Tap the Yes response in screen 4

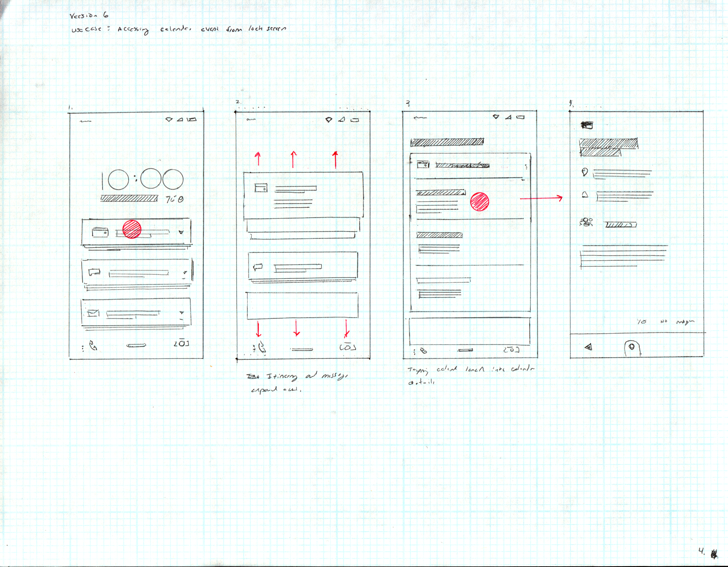[641, 322]
